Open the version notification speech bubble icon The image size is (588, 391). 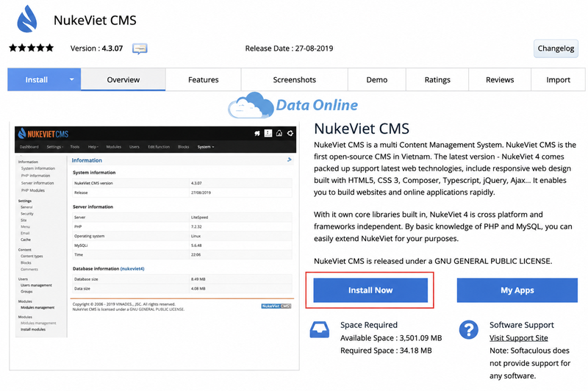click(140, 49)
